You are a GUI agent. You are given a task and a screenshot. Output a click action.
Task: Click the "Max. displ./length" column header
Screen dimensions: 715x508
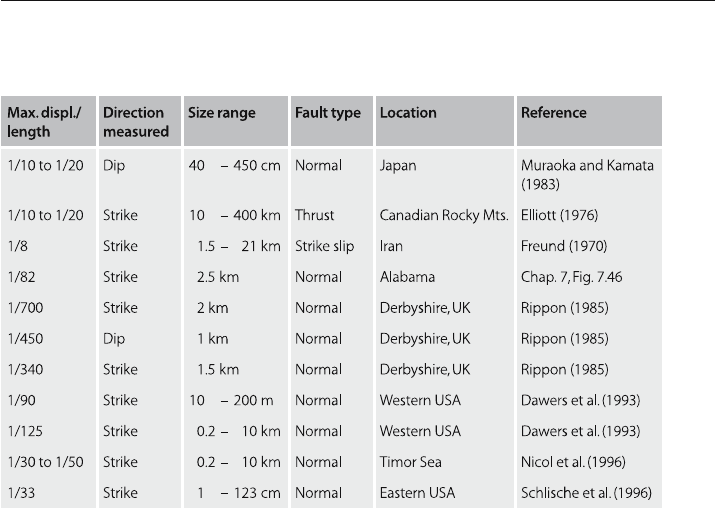48,121
